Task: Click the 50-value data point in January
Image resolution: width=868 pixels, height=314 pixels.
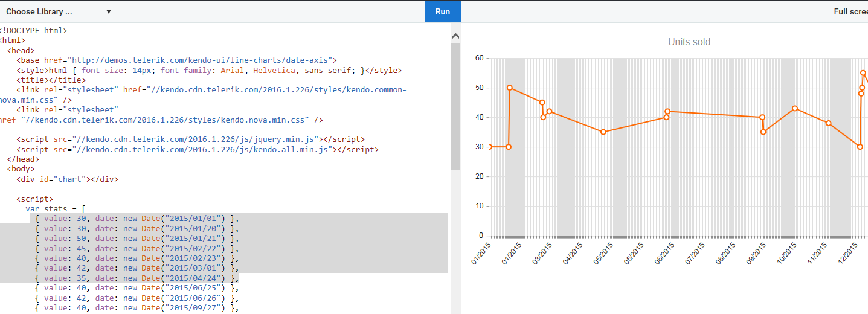Action: (x=510, y=88)
